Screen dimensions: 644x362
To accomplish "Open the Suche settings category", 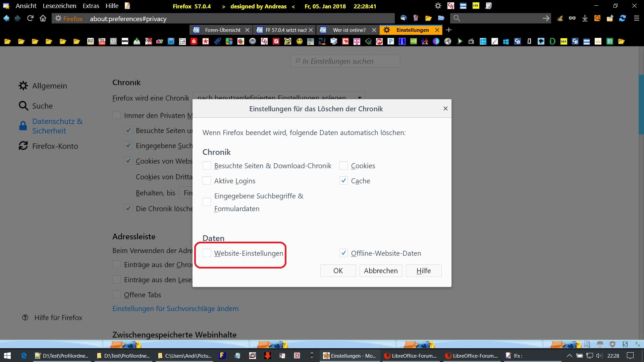I will pos(42,106).
